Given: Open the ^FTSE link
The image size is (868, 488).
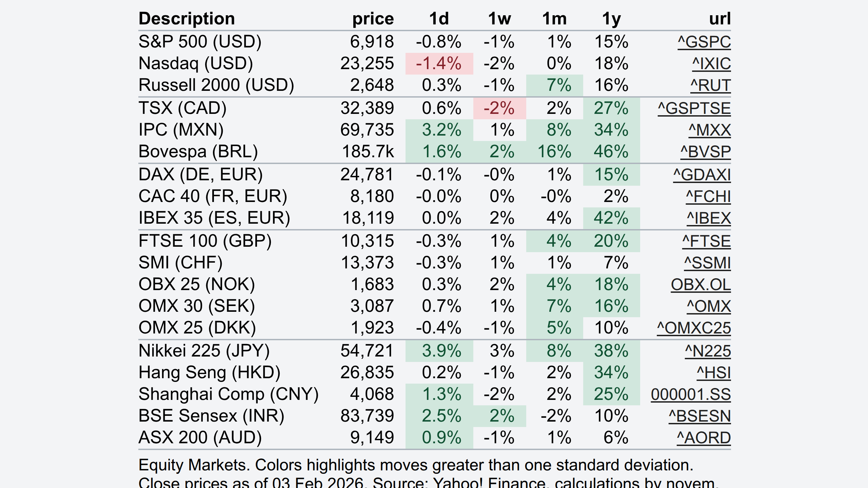Looking at the screenshot, I should (x=707, y=241).
